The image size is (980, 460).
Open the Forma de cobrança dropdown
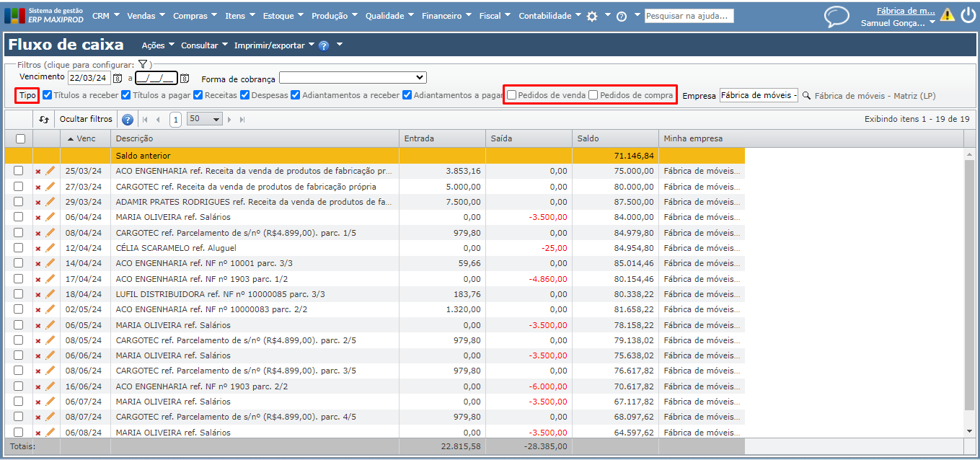pos(353,78)
